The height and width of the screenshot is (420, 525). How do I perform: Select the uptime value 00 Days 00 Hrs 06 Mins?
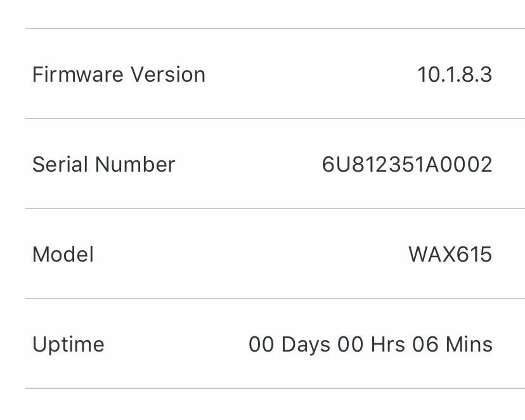tap(371, 345)
